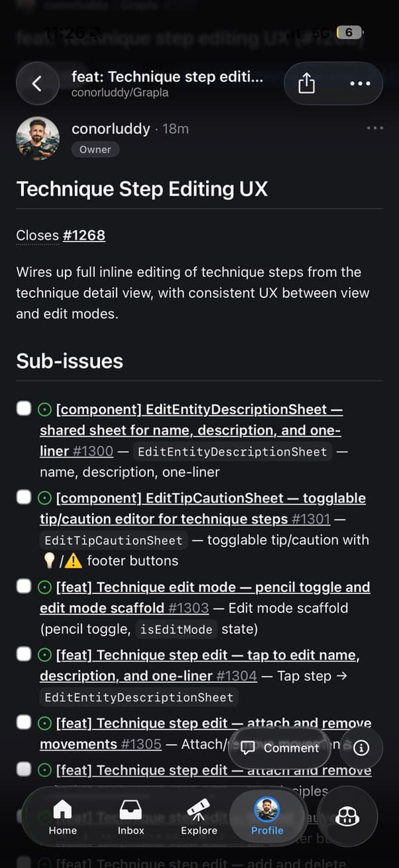Tap the open-issue status icon for #1303

[x=45, y=587]
